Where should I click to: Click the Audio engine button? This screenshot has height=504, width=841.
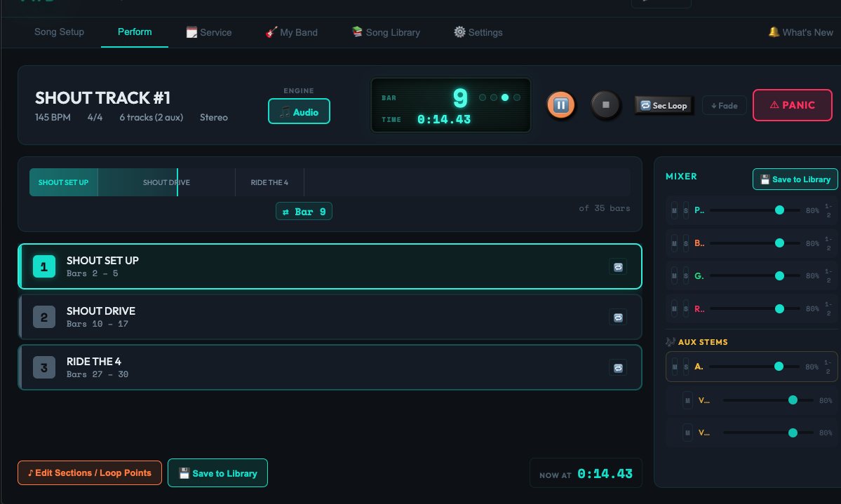299,111
